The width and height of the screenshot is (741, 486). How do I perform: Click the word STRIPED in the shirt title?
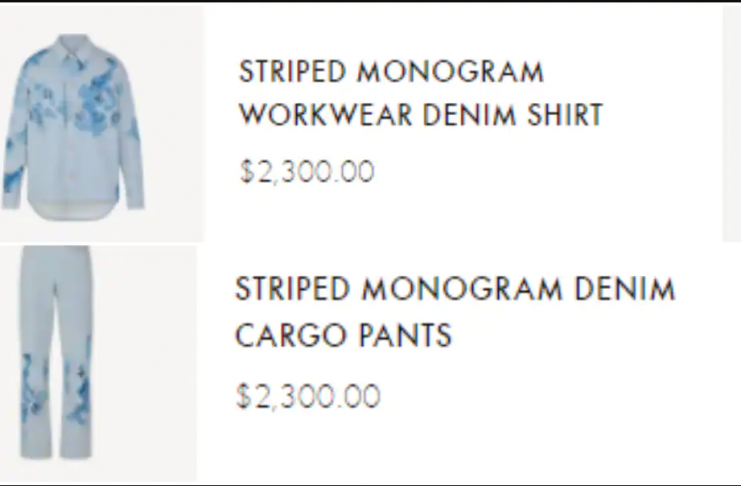292,72
